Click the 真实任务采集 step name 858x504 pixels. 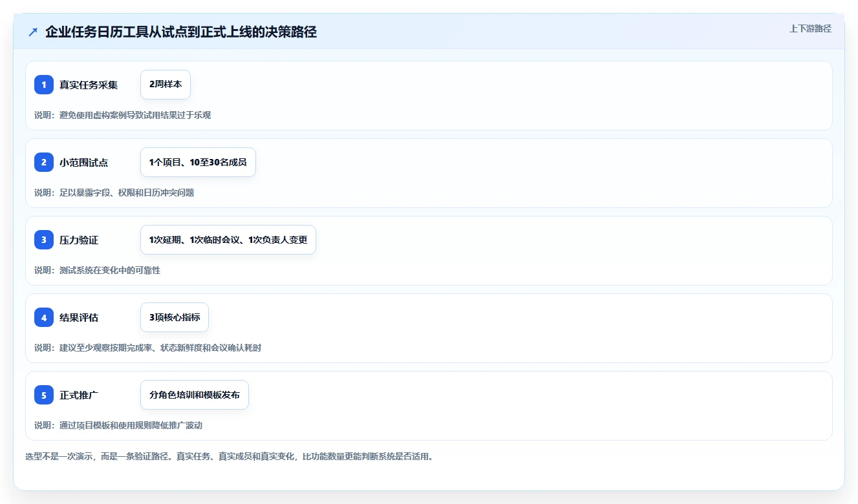89,85
